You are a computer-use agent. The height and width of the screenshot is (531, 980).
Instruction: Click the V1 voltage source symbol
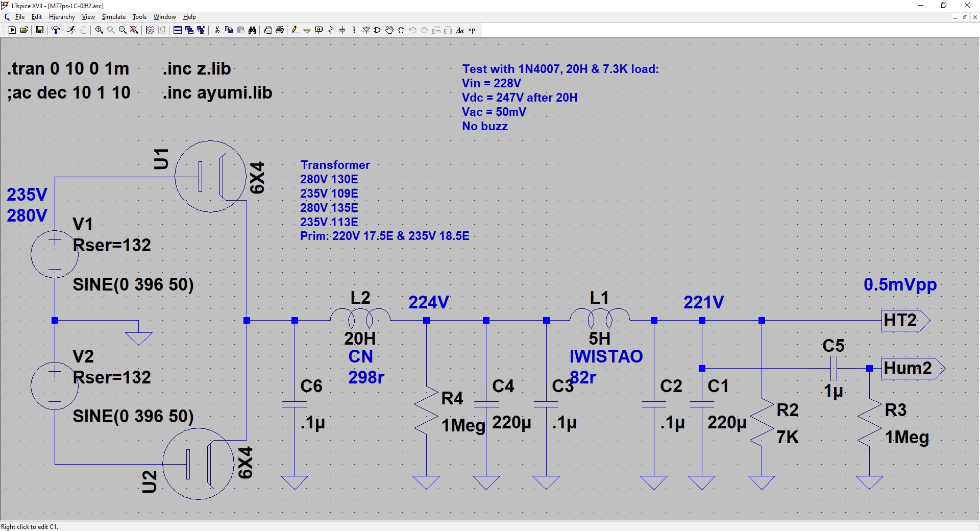pos(55,254)
